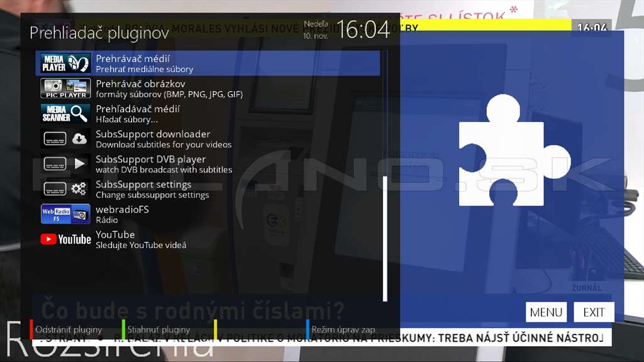Click 'Sledujte YouTube videá' description

[141, 245]
